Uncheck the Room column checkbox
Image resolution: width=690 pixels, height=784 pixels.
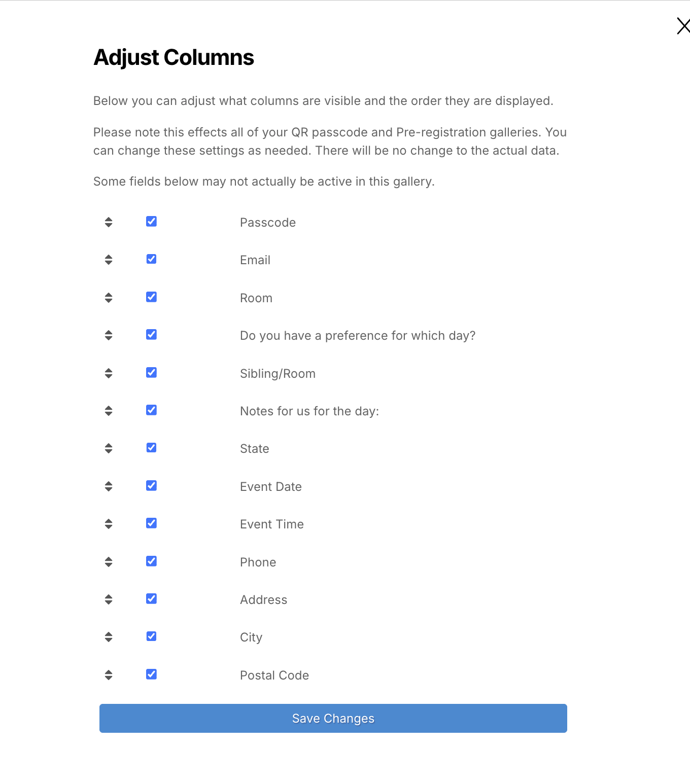[151, 297]
